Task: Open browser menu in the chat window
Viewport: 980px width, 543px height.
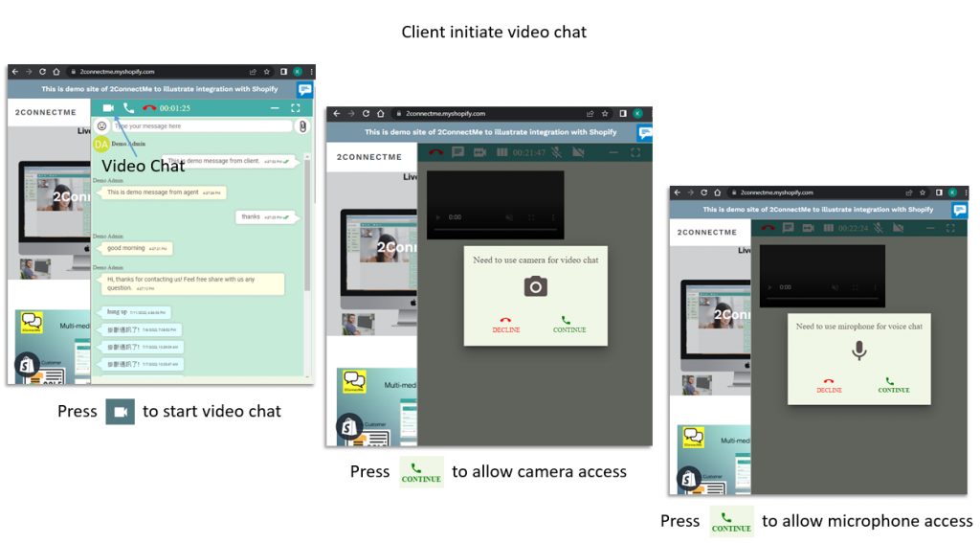Action: tap(311, 71)
